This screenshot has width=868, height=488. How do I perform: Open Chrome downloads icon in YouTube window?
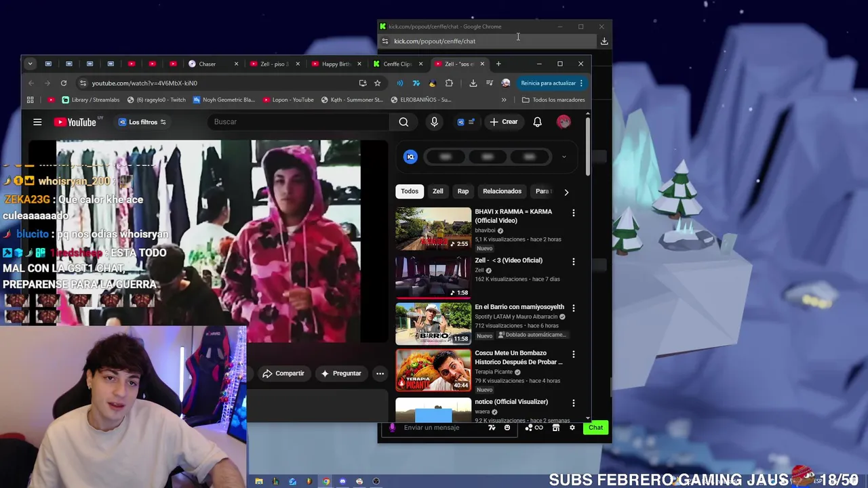point(473,83)
